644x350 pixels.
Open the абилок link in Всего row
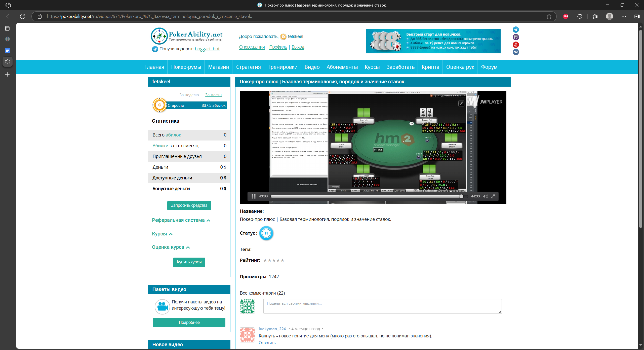[x=173, y=135]
